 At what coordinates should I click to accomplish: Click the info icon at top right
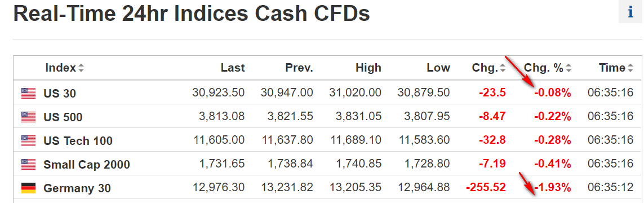[630, 12]
